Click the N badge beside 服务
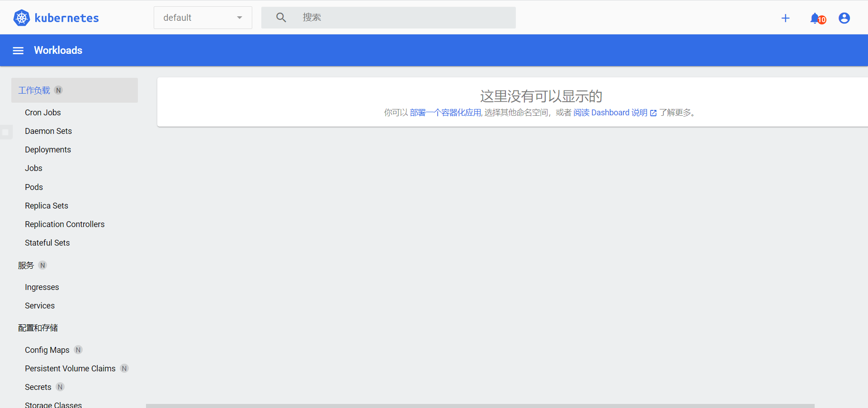The height and width of the screenshot is (408, 868). (x=42, y=265)
